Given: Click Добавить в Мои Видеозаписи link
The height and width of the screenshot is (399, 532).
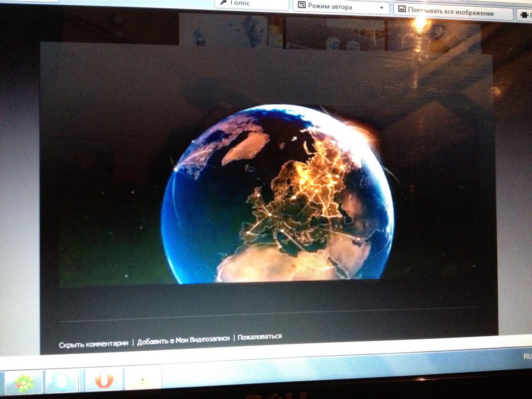Looking at the screenshot, I should coord(183,340).
